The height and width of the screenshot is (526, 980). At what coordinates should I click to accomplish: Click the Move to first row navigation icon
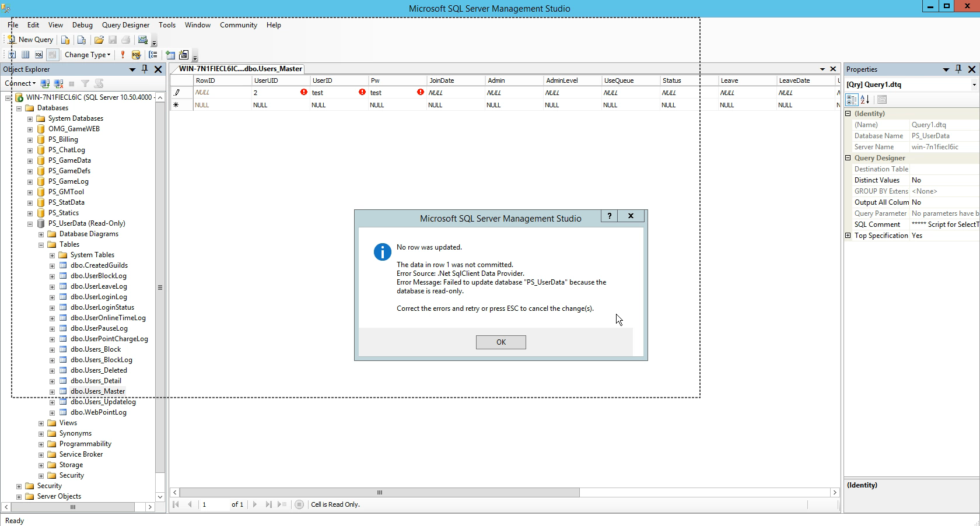(176, 504)
